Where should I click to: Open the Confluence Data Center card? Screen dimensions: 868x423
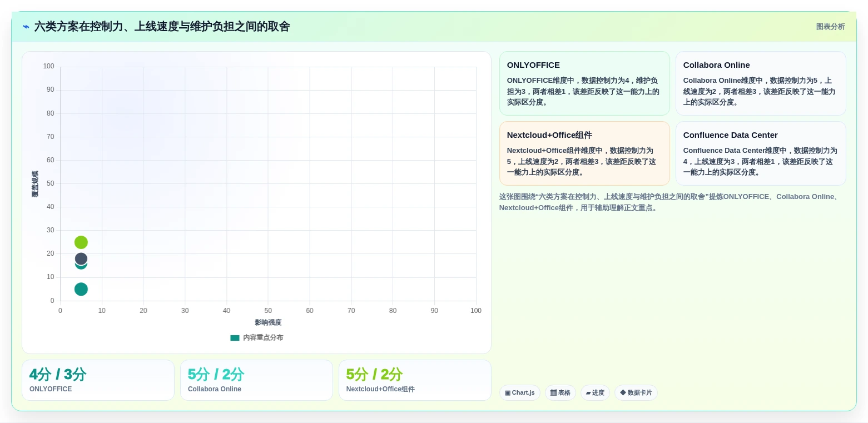pyautogui.click(x=761, y=153)
